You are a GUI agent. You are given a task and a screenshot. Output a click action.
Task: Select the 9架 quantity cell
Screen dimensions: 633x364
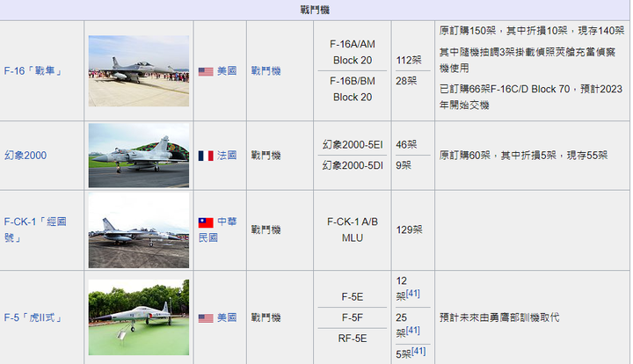[x=404, y=165]
